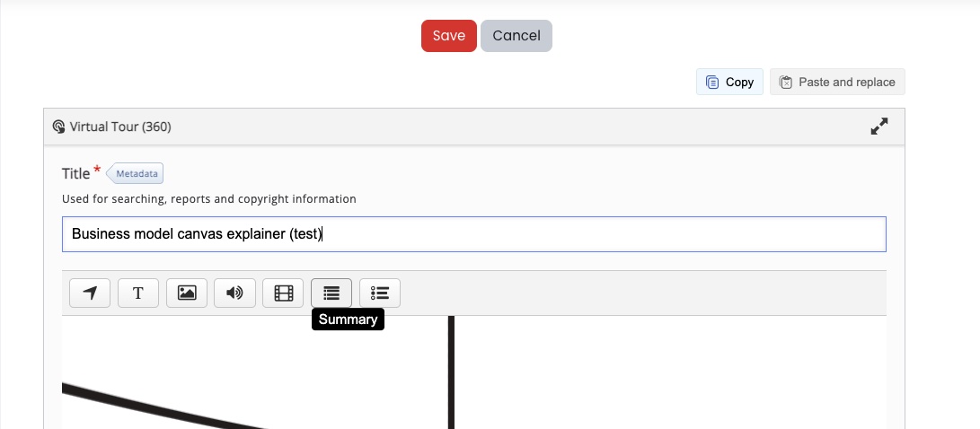Screen dimensions: 980x429
Task: Select the Go to Scene arrow tool
Action: pyautogui.click(x=90, y=293)
